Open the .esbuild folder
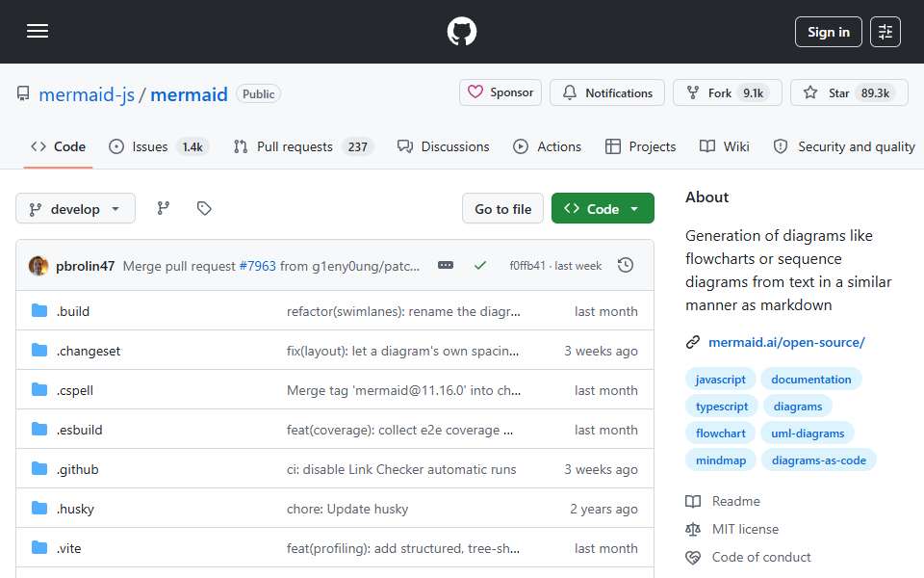This screenshot has width=924, height=578. coord(80,430)
